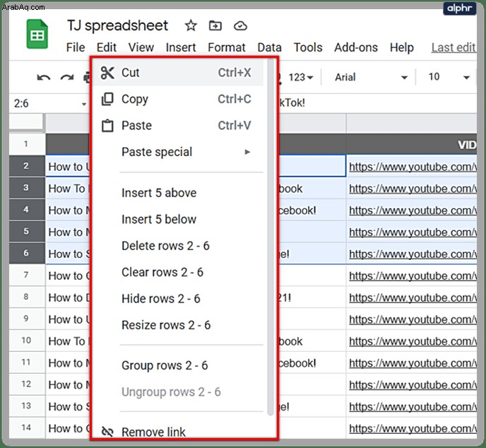The image size is (486, 448).
Task: Open the Edit menu
Action: coord(106,47)
